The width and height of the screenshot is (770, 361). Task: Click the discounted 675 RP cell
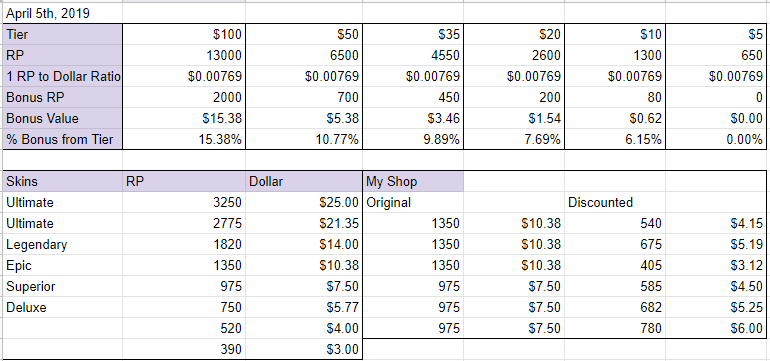point(615,245)
